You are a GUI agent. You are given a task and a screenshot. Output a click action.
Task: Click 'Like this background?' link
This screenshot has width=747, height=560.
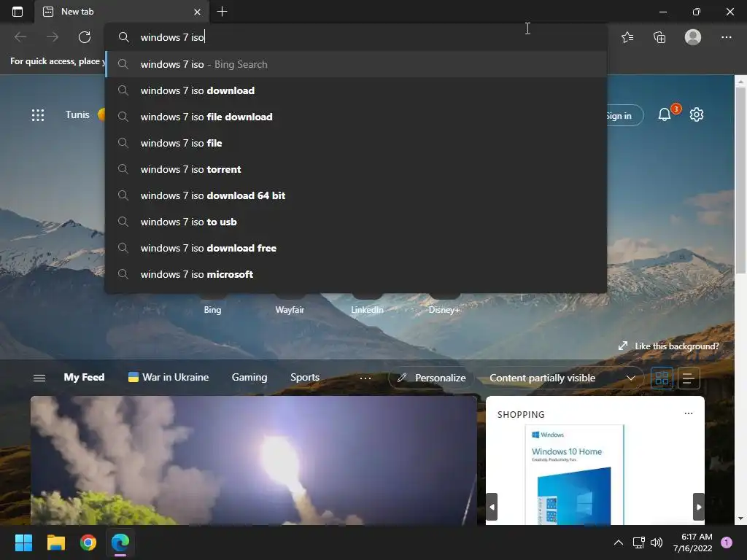[676, 346]
